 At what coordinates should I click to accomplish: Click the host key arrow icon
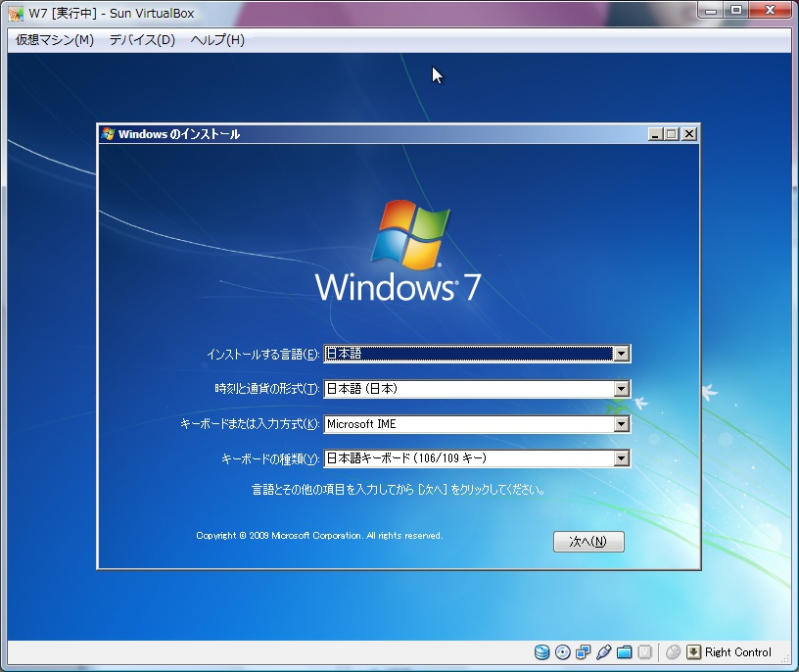coord(693,652)
